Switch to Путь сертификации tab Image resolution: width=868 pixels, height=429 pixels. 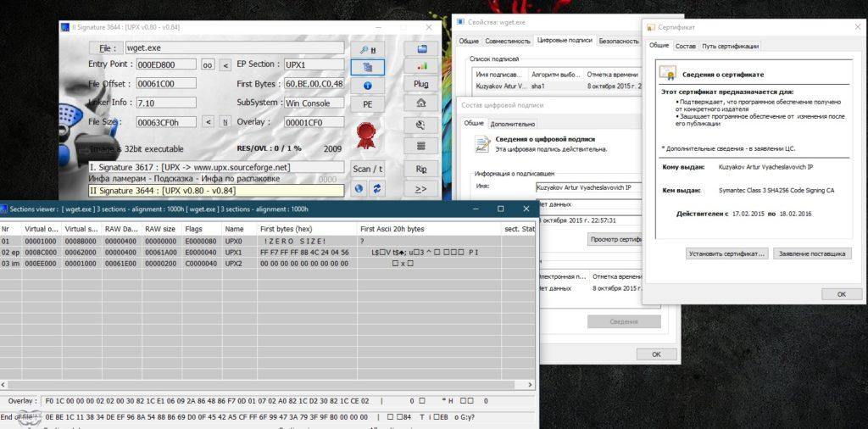(x=730, y=46)
